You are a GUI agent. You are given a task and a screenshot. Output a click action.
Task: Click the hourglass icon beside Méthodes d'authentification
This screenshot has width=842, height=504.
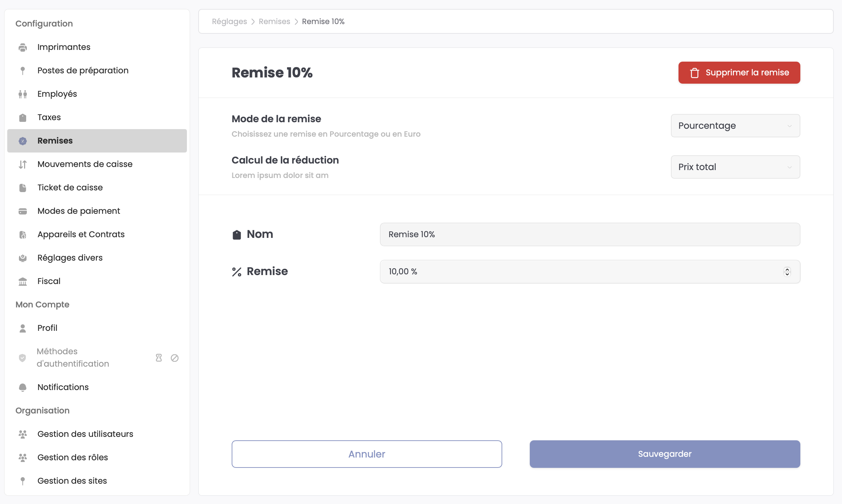[x=159, y=358]
